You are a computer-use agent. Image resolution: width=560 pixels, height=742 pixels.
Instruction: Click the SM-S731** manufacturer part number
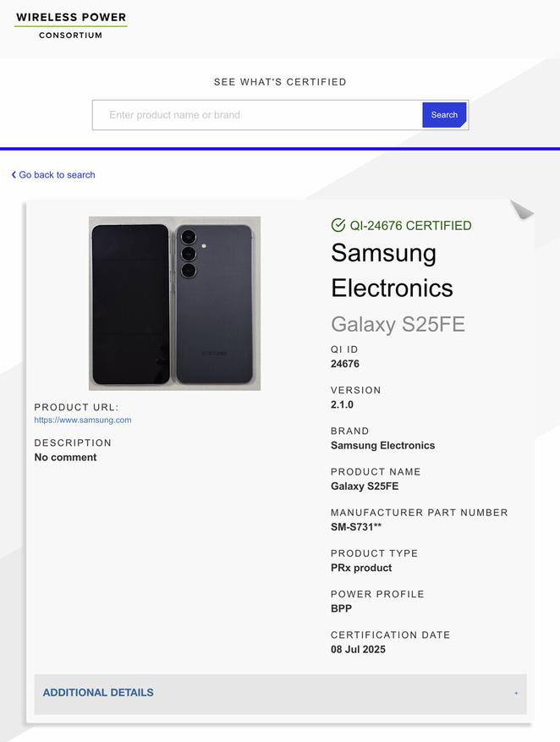coord(356,527)
